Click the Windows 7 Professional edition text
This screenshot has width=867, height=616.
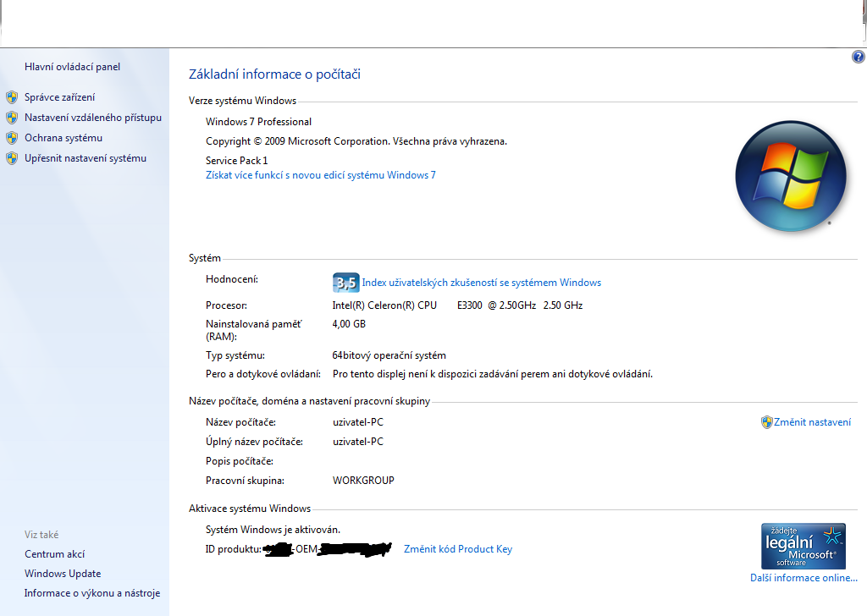(x=259, y=122)
